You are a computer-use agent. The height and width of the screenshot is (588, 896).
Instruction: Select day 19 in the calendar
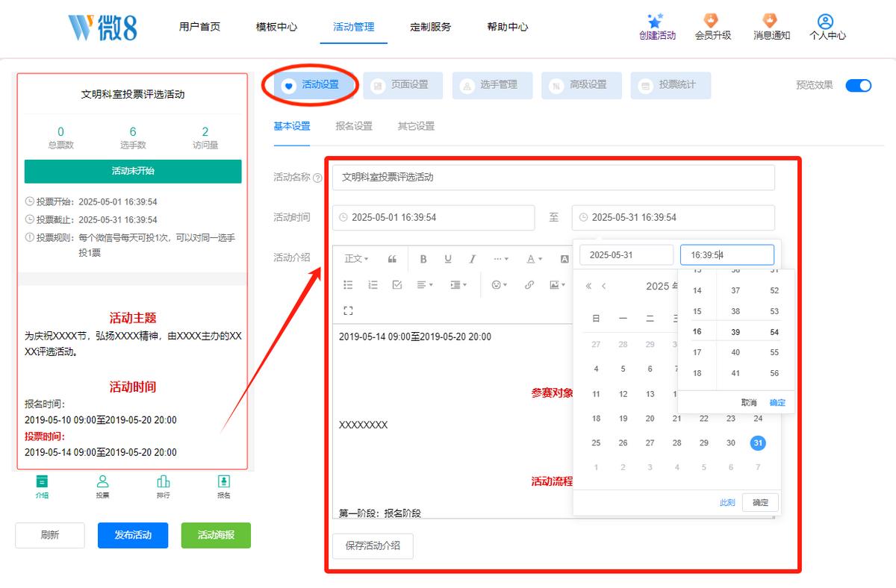(623, 419)
